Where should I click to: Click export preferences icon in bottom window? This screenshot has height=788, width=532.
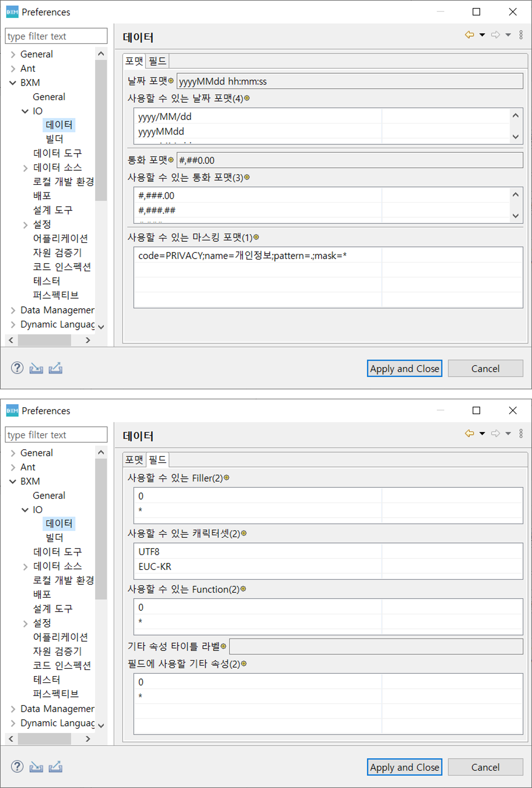click(55, 767)
